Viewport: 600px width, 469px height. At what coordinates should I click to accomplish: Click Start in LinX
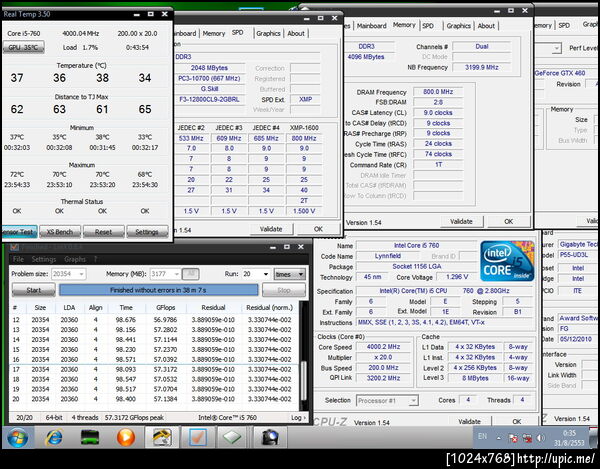[x=34, y=290]
